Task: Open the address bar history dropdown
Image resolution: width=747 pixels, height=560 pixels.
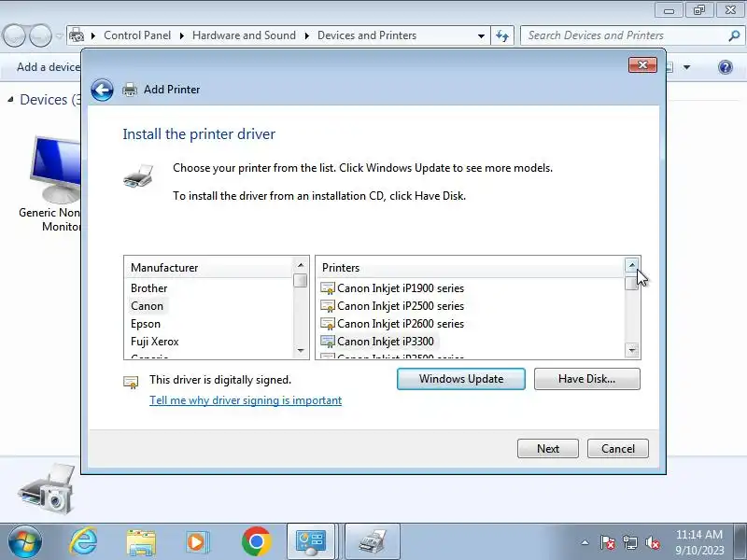Action: (481, 35)
